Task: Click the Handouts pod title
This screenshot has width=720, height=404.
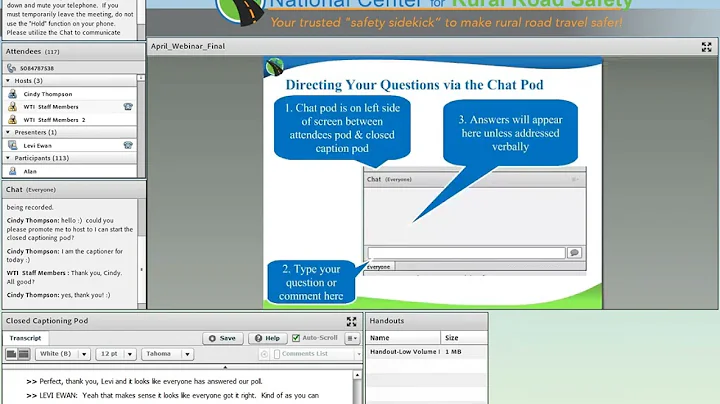Action: 387,321
